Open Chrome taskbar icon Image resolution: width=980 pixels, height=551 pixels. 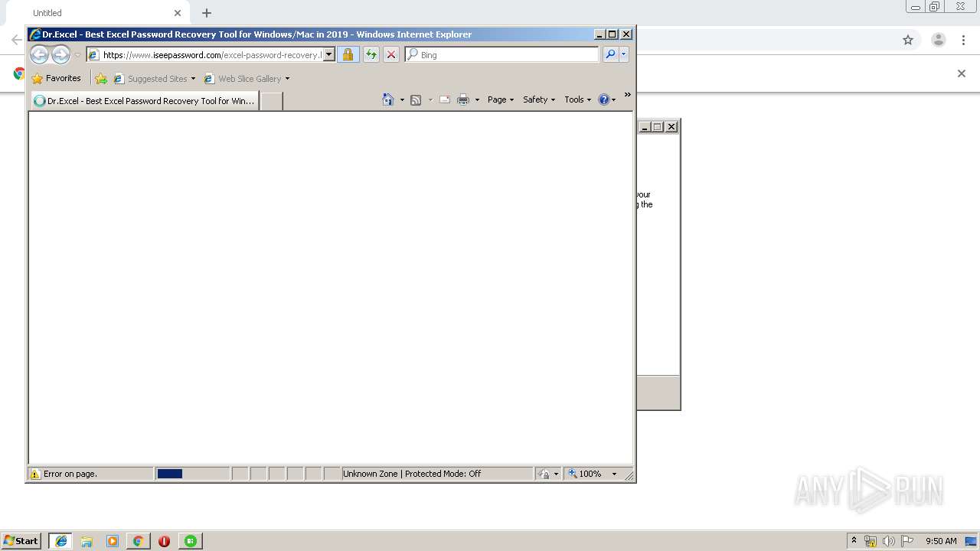[139, 541]
